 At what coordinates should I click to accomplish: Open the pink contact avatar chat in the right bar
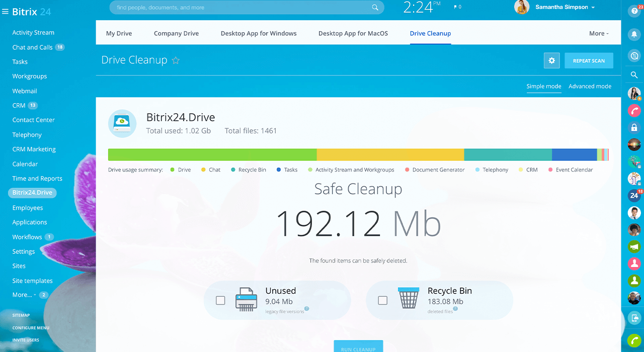point(634,263)
